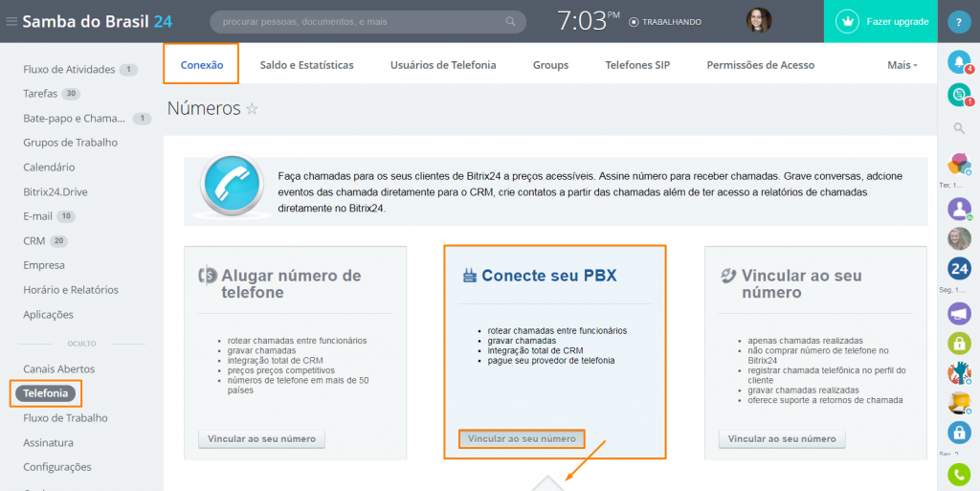Open Grupos de Trabalho in left menu
980x491 pixels.
(x=70, y=143)
